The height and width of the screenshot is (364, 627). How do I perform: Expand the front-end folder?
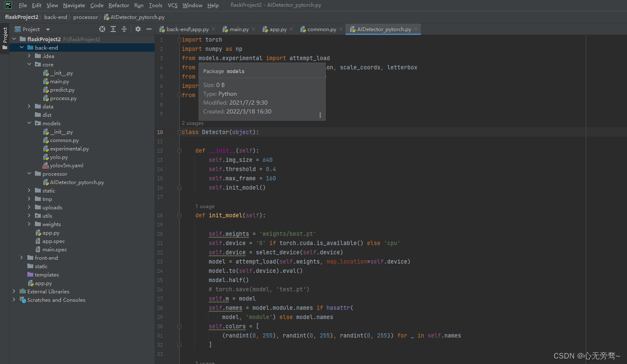coord(21,258)
